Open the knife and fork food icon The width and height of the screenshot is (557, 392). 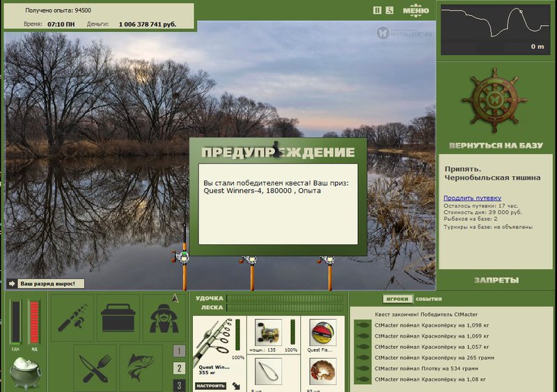pos(95,368)
